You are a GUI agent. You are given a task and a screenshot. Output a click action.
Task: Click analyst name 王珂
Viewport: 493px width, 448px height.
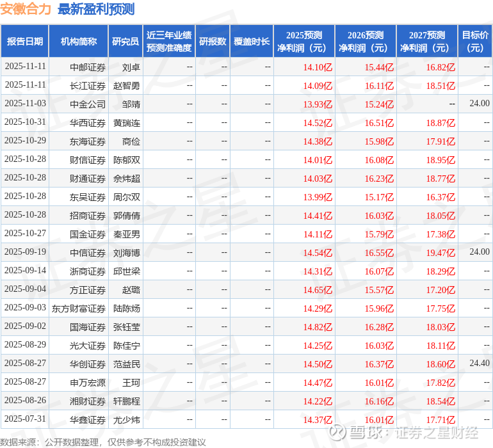click(x=131, y=382)
